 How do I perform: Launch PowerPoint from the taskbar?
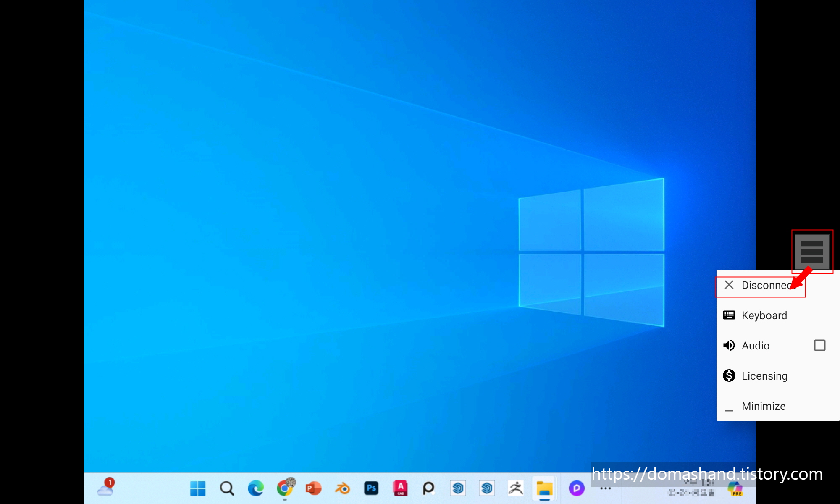[313, 488]
